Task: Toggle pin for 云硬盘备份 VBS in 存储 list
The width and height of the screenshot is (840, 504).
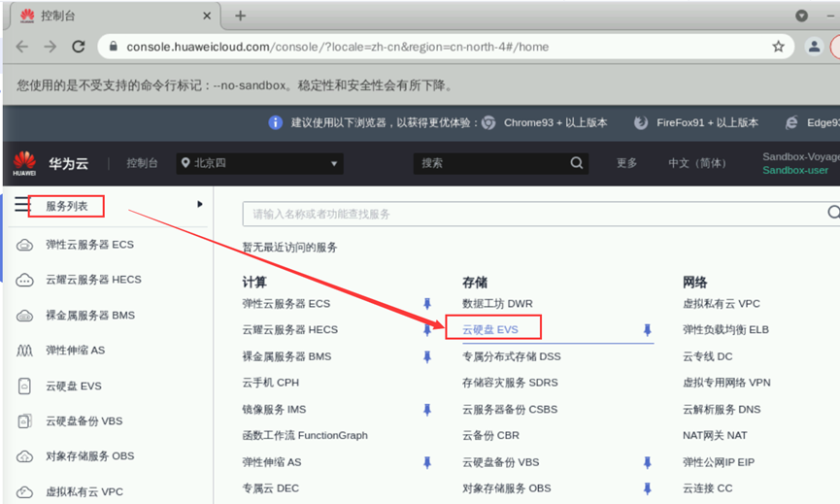Action: coord(647,462)
